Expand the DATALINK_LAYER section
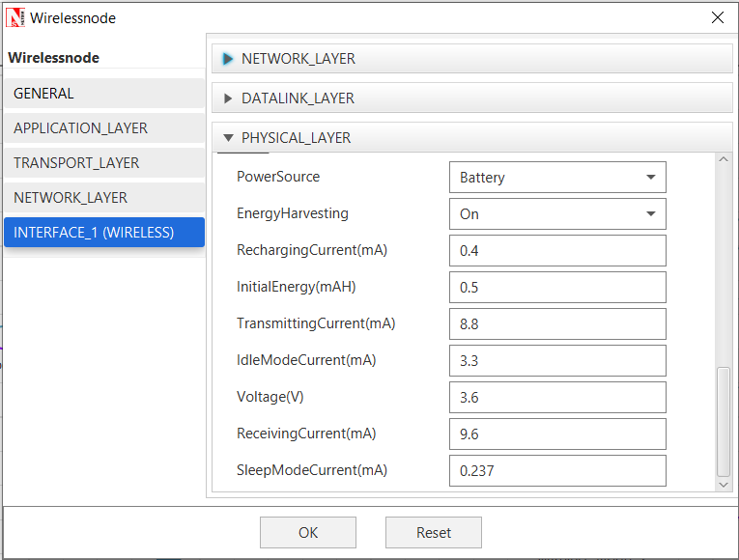This screenshot has height=560, width=739. 228,98
